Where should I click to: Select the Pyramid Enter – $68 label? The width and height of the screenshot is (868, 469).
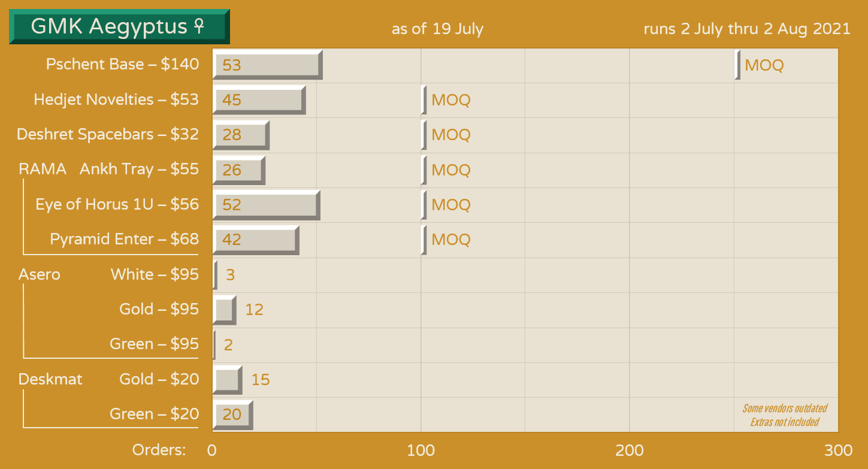(x=124, y=240)
